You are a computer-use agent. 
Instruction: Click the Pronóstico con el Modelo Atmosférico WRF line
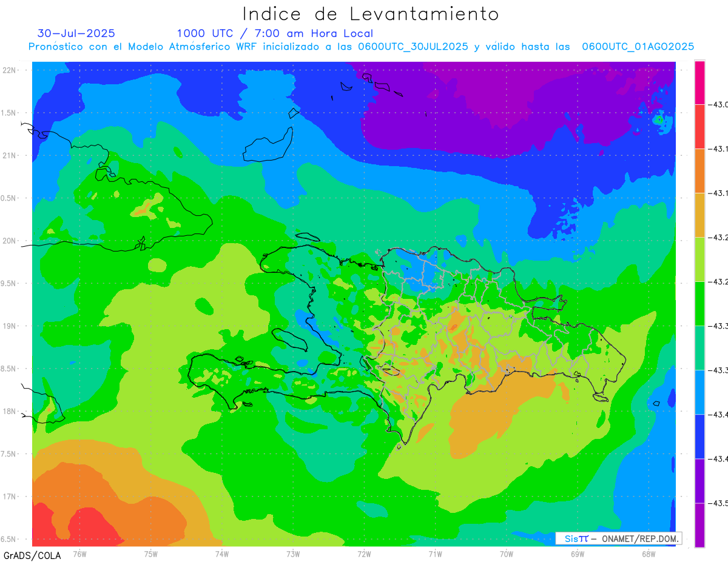(362, 47)
